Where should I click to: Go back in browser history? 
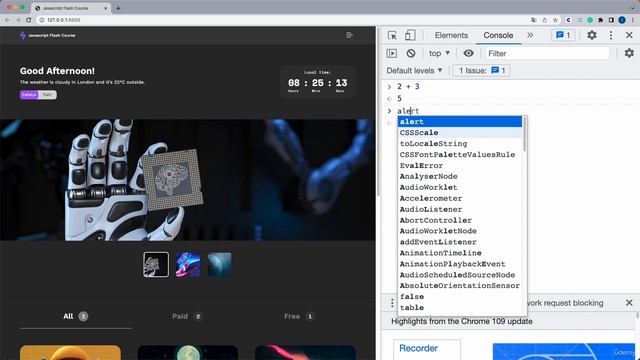[7, 20]
